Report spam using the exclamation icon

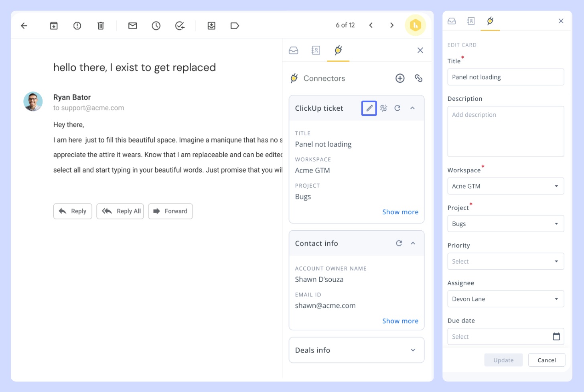tap(77, 26)
